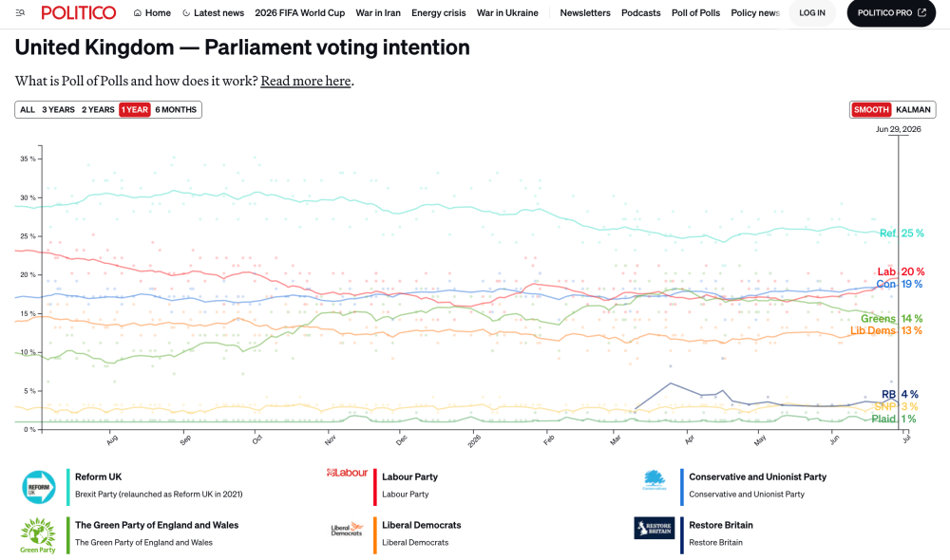The width and height of the screenshot is (950, 560).
Task: Switch the chart range to ALL
Action: click(28, 109)
